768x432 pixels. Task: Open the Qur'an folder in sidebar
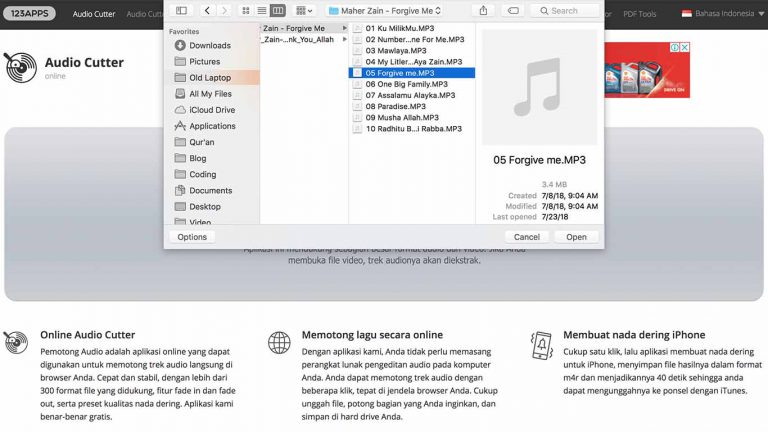tap(201, 142)
